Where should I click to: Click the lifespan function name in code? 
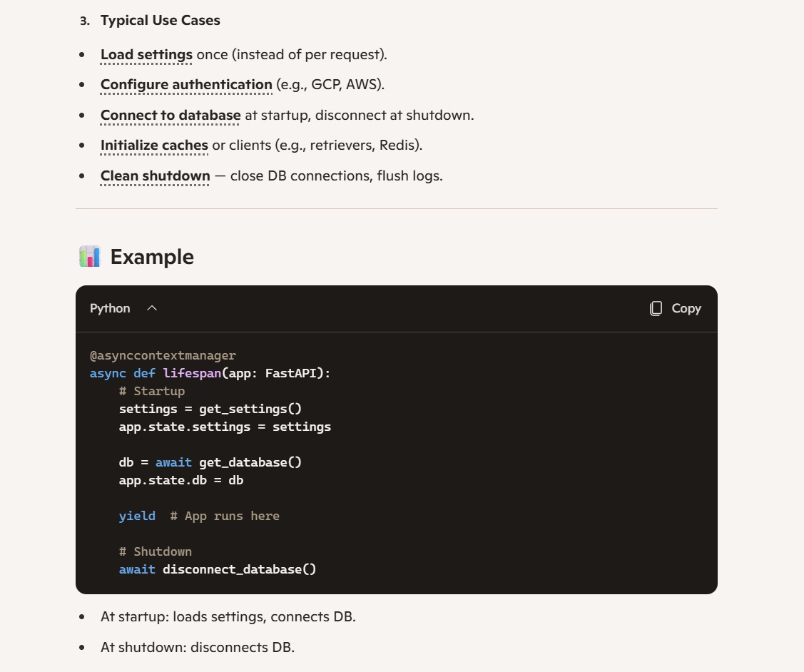[192, 373]
